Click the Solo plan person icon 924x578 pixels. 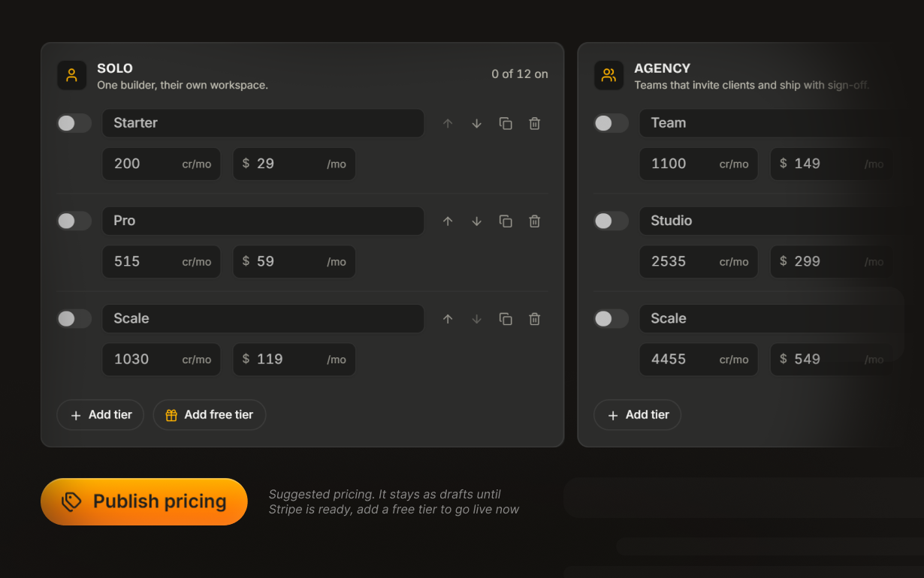point(71,75)
